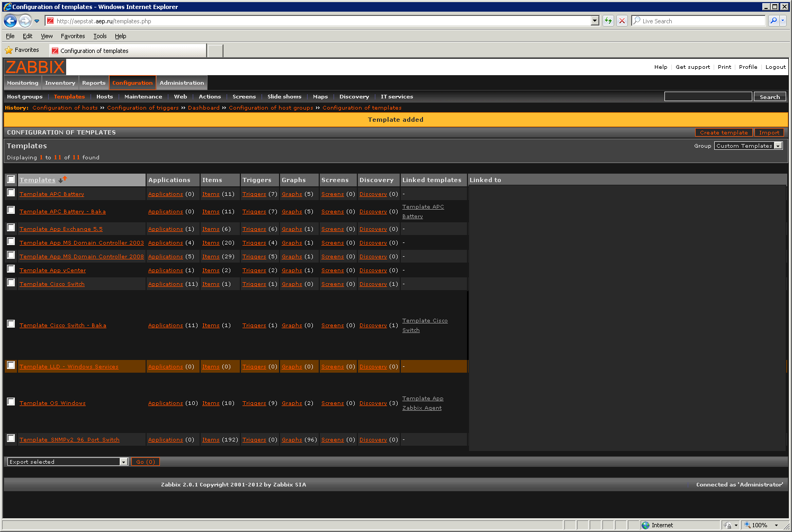Open the address bar history dropdown
Viewport: 792px width, 532px height.
click(x=595, y=21)
